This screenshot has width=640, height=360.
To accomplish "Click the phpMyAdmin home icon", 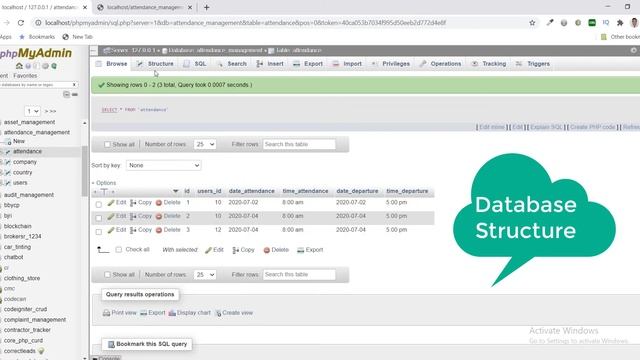I will click(19, 66).
